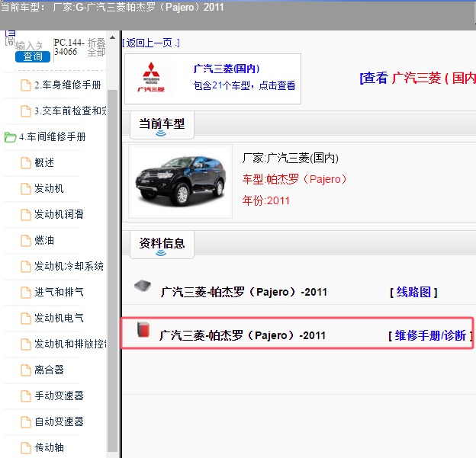Click the sidebar scrollbar up arrow

click(x=112, y=37)
